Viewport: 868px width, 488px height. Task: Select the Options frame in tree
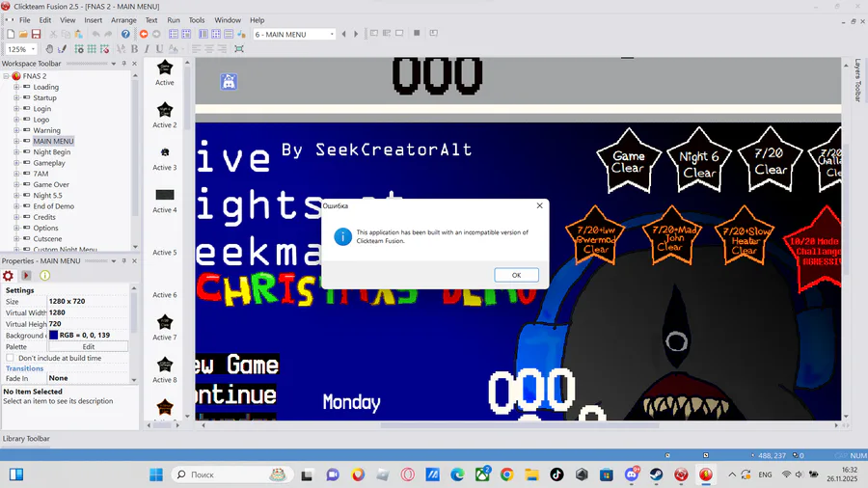(x=45, y=228)
